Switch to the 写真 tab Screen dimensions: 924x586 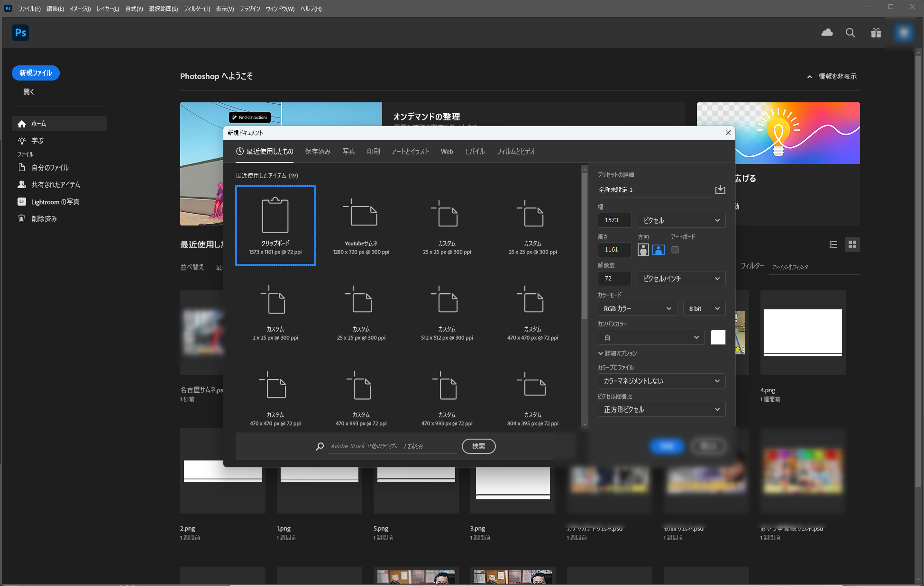(x=349, y=152)
